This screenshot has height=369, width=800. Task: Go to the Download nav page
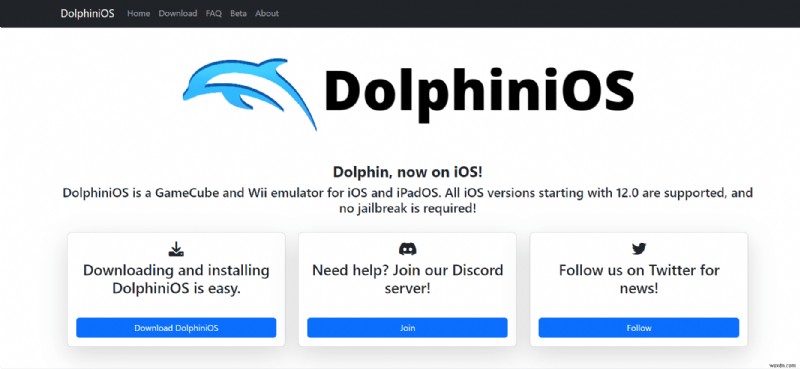[x=178, y=14]
